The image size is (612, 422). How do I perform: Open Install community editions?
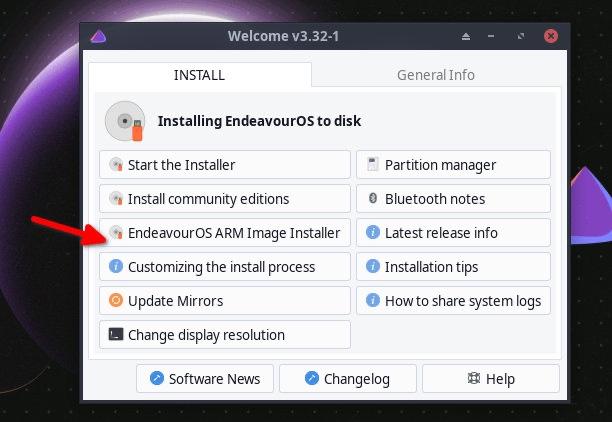coord(225,199)
